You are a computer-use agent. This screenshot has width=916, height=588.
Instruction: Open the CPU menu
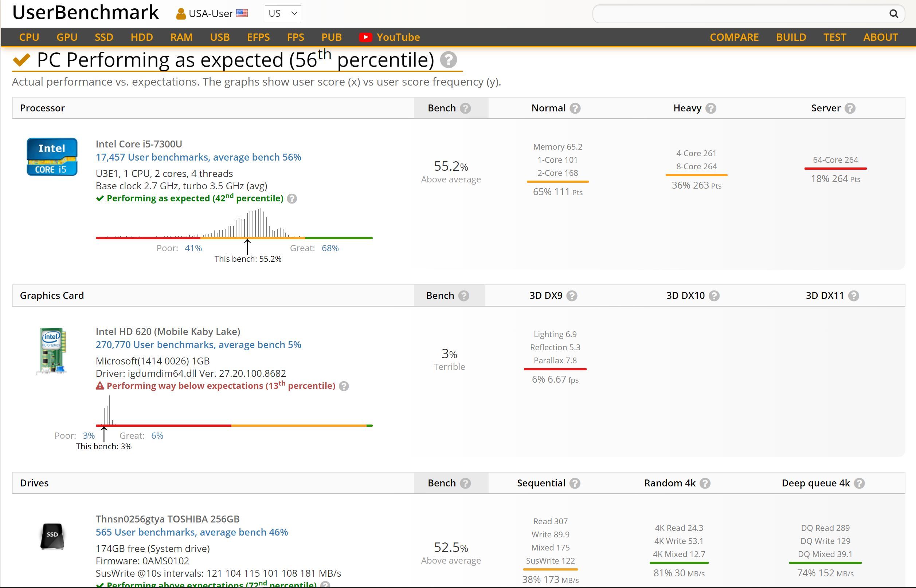29,37
